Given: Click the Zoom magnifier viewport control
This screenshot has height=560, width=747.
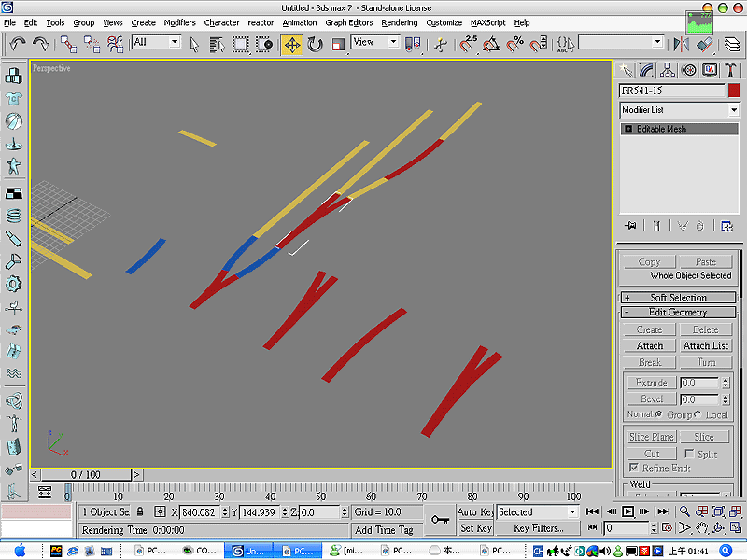Looking at the screenshot, I should coord(684,511).
